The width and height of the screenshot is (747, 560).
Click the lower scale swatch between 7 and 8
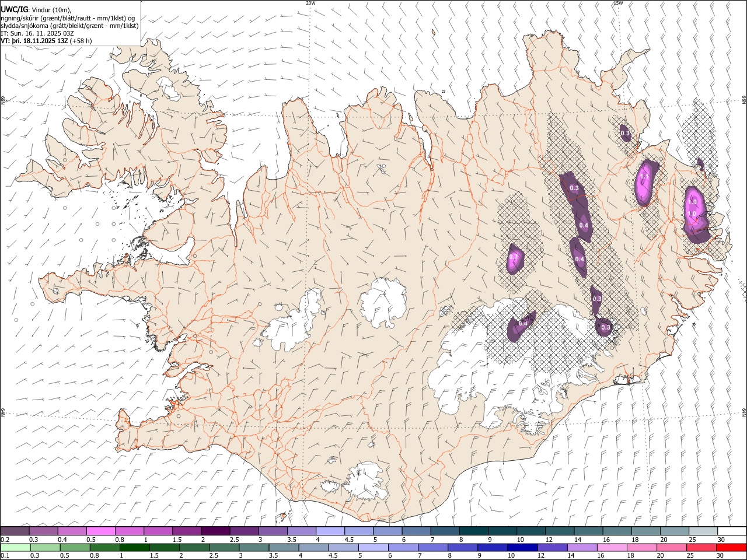(x=432, y=547)
